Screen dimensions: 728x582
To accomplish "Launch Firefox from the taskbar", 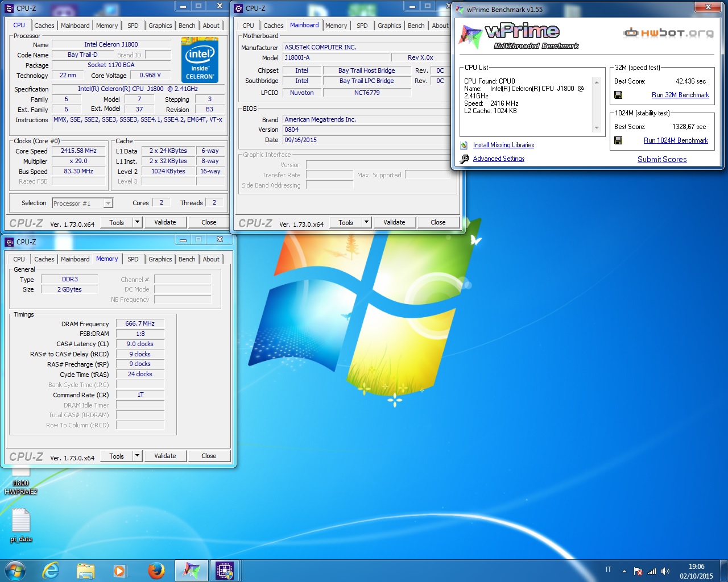I will coord(156,571).
